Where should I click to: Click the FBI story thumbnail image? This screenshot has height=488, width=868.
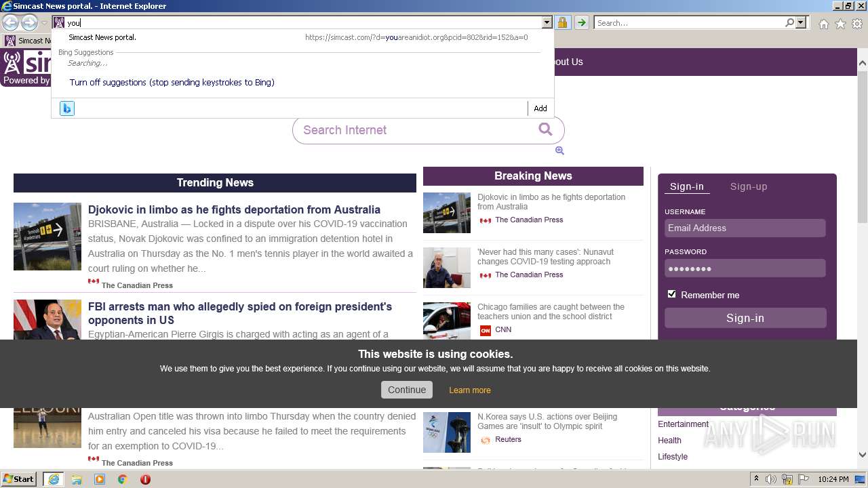47,320
